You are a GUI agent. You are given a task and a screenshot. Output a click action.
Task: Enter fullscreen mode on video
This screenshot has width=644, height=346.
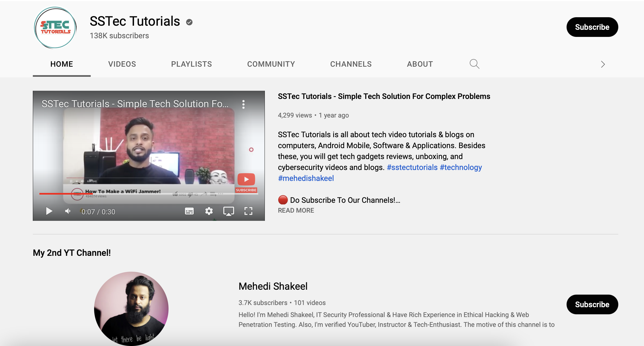(248, 211)
